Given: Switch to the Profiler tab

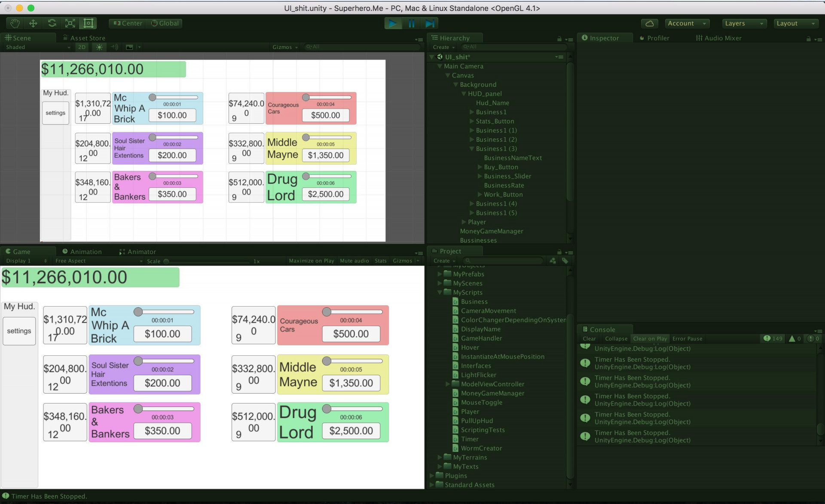Looking at the screenshot, I should [654, 38].
